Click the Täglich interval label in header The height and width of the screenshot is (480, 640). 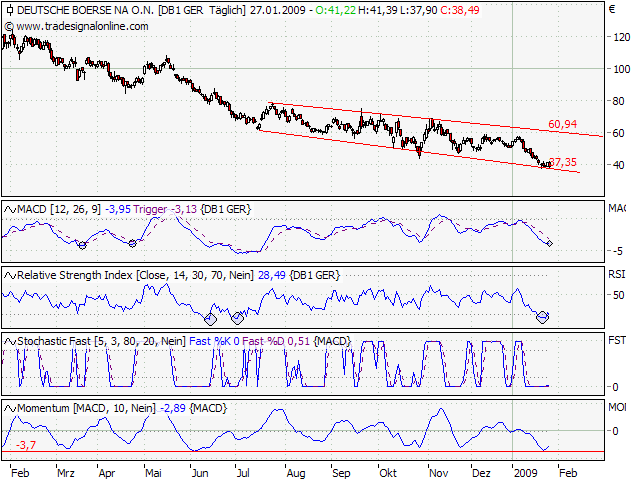[x=227, y=9]
